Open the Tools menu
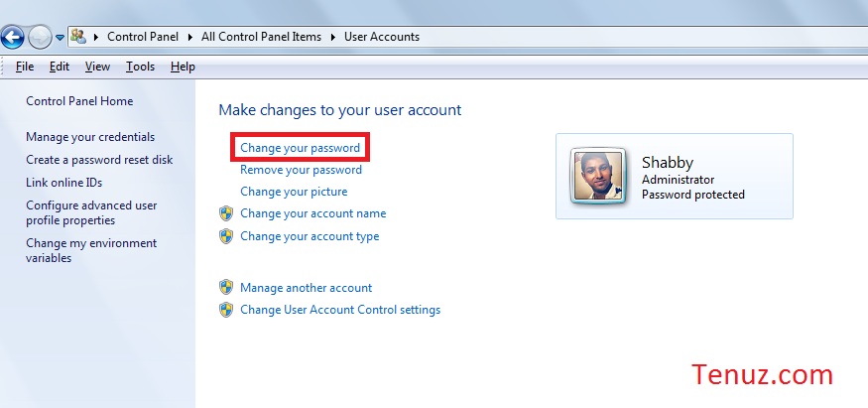Image resolution: width=868 pixels, height=408 pixels. click(x=140, y=67)
